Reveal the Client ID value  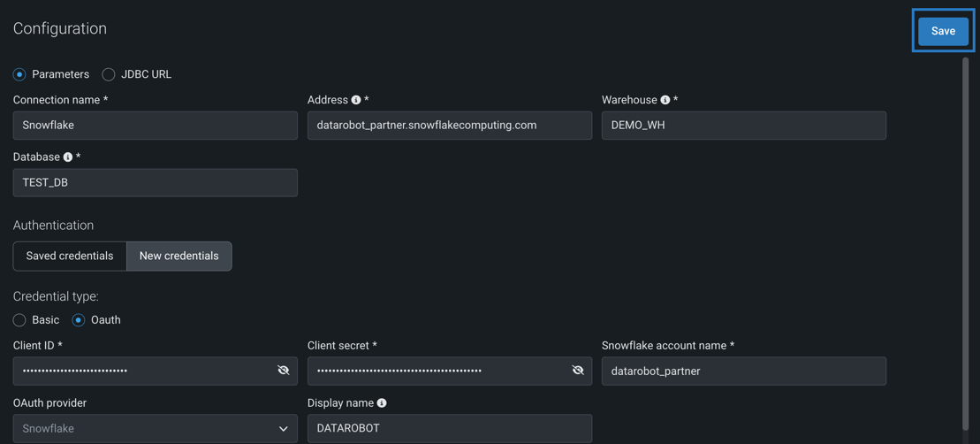coord(284,371)
